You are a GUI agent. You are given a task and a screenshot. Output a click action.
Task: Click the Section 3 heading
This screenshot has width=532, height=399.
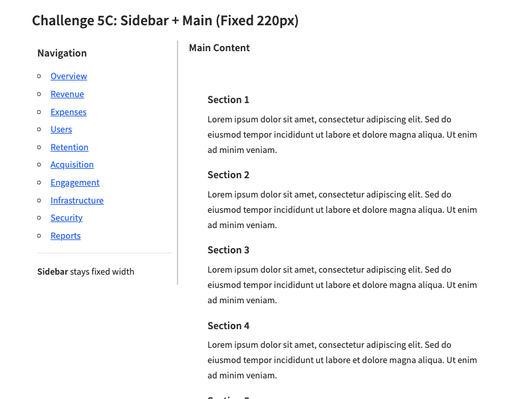click(x=228, y=250)
